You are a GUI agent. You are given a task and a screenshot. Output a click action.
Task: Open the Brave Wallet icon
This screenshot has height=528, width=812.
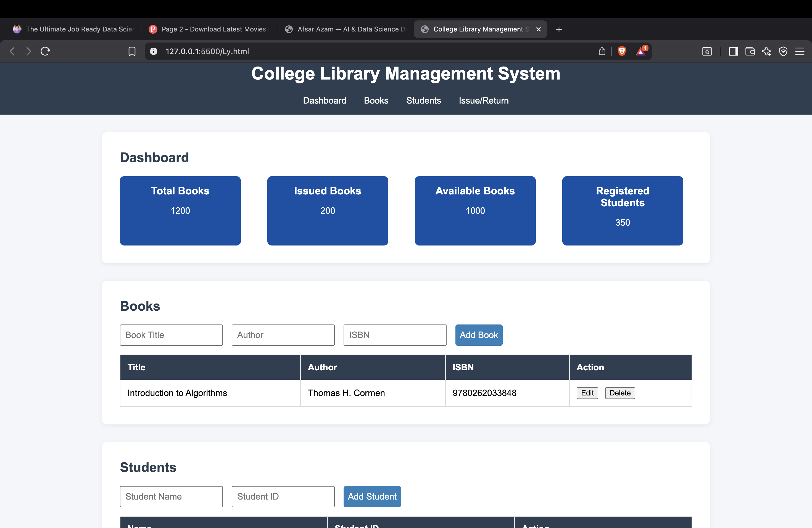click(750, 51)
